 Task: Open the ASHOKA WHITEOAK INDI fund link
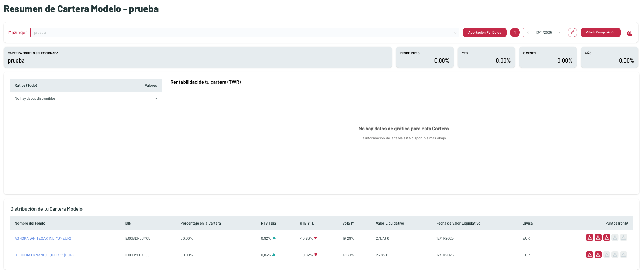[43, 238]
